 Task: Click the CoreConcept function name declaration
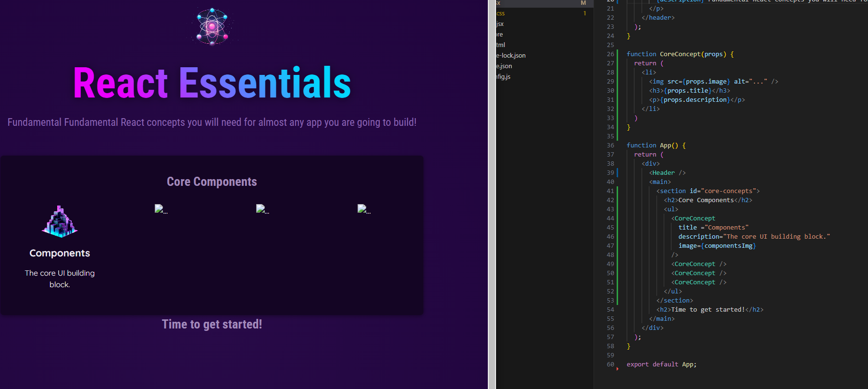tap(680, 54)
